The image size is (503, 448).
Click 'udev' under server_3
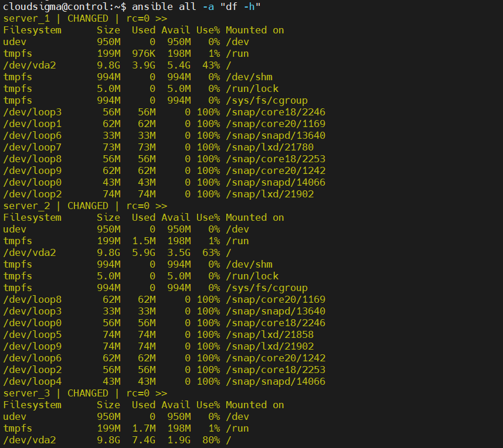click(x=15, y=416)
